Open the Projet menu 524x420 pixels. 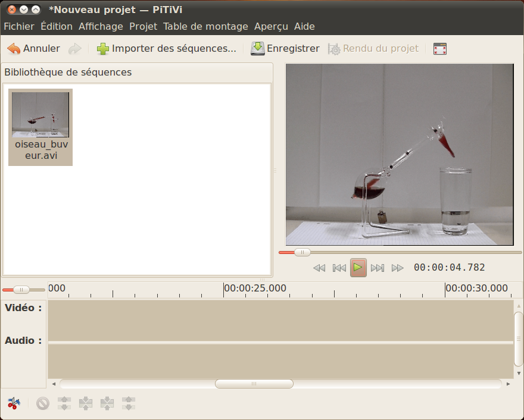(x=143, y=26)
